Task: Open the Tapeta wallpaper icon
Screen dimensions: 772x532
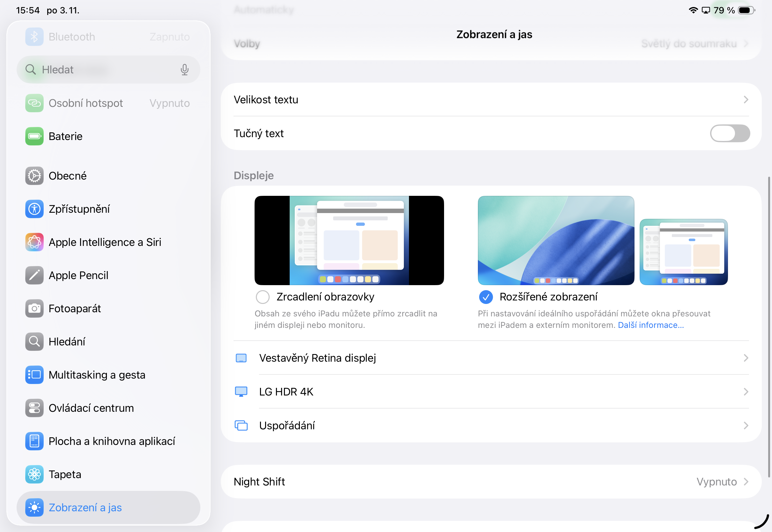Action: click(x=34, y=474)
